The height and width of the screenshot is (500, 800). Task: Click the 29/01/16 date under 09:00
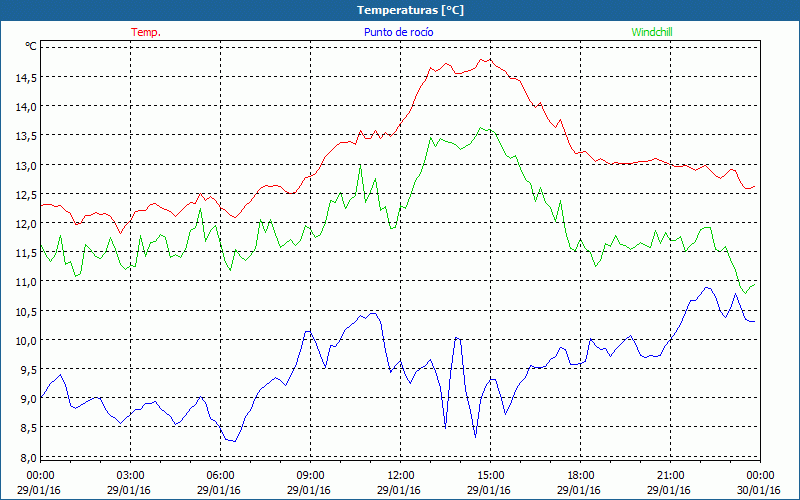coord(309,490)
